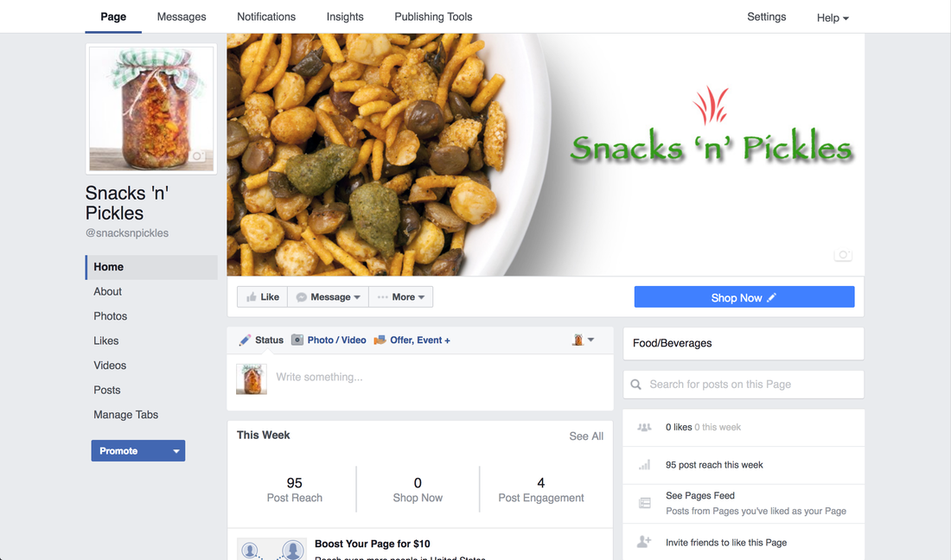This screenshot has width=951, height=560.
Task: Open the Promote dropdown arrow
Action: [x=176, y=451]
